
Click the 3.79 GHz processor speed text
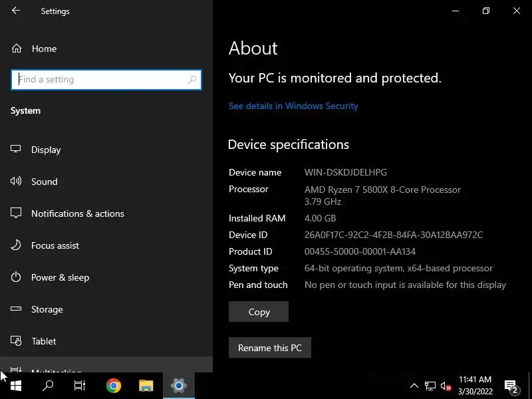(323, 201)
